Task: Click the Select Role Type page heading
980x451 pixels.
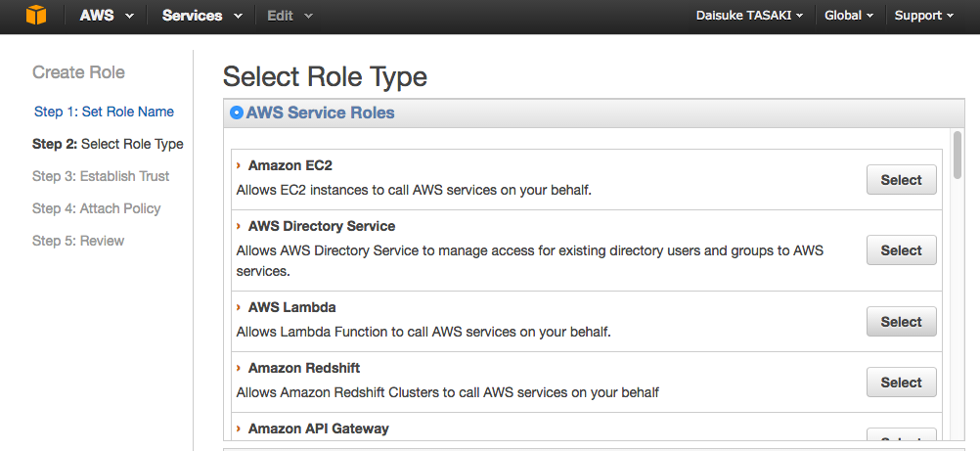Action: pyautogui.click(x=325, y=76)
